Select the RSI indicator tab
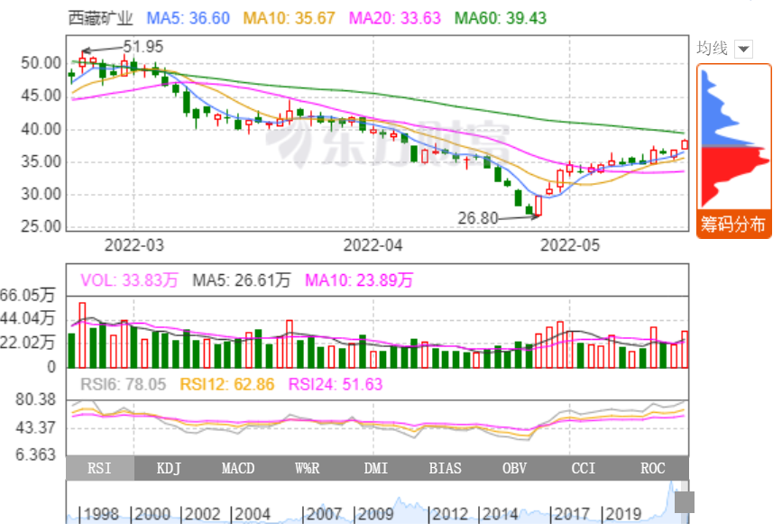Viewport: 782px width, 532px height. [99, 468]
